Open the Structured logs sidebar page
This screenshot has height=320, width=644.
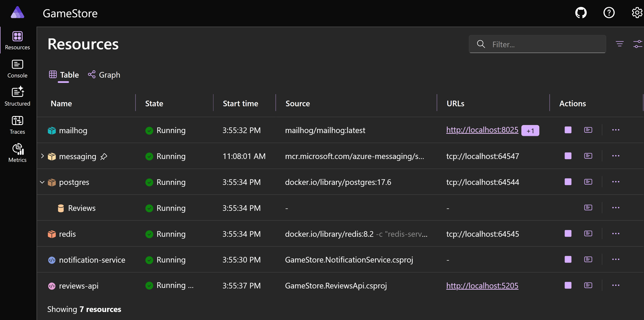click(17, 97)
